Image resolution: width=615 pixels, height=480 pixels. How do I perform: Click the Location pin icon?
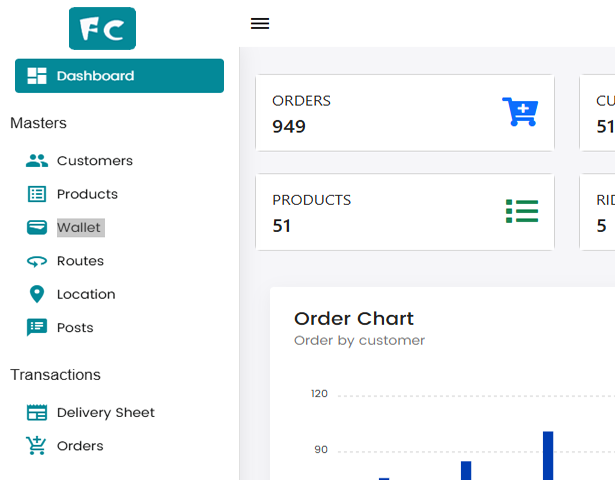click(37, 294)
